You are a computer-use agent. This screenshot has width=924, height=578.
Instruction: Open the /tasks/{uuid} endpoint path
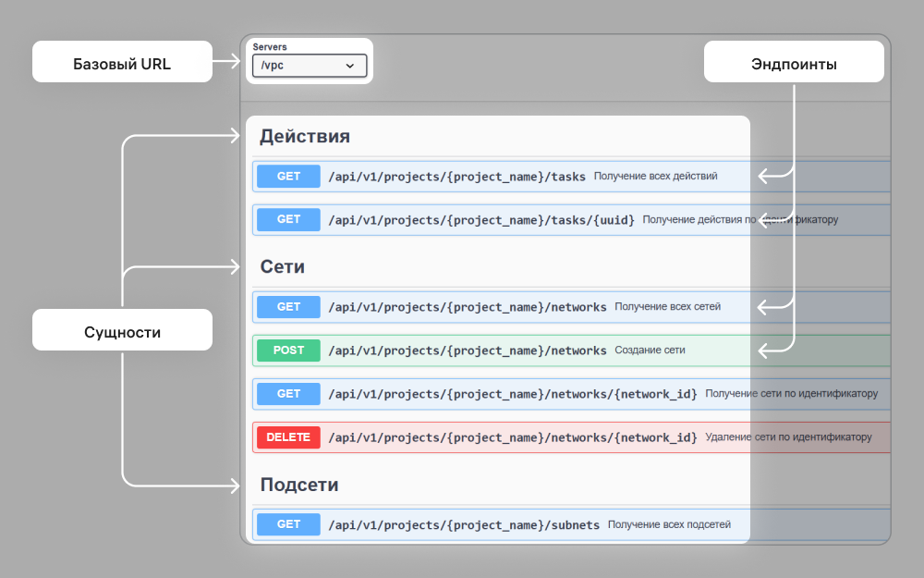coord(481,220)
